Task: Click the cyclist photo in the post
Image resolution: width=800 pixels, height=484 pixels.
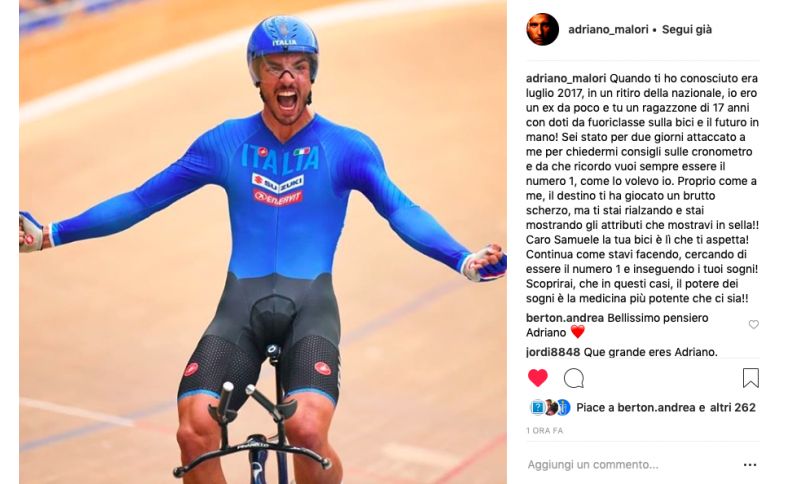Action: click(263, 242)
